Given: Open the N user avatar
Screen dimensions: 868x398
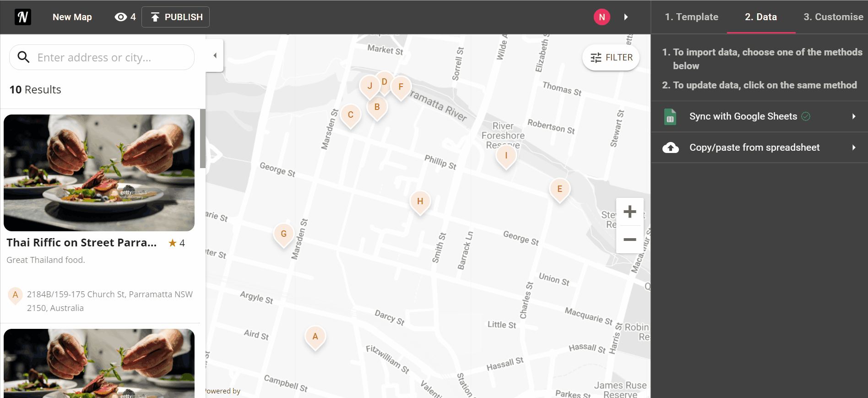Looking at the screenshot, I should point(602,17).
